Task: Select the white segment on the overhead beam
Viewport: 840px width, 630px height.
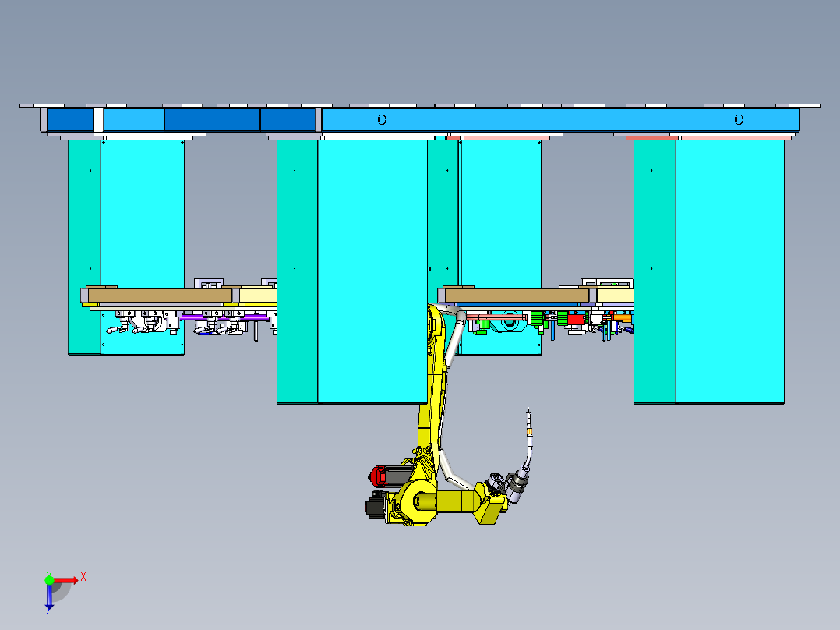Action: (x=98, y=119)
